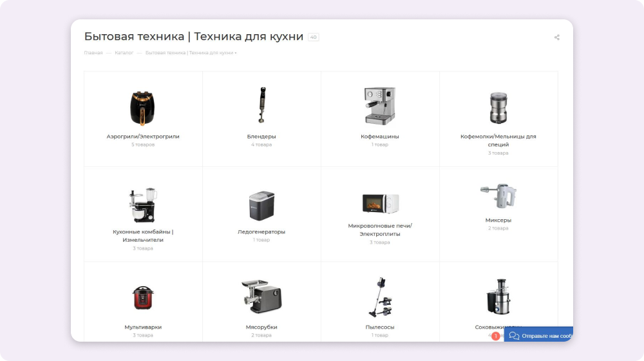
Task: Open the Мультиварки category link
Action: coord(143,327)
